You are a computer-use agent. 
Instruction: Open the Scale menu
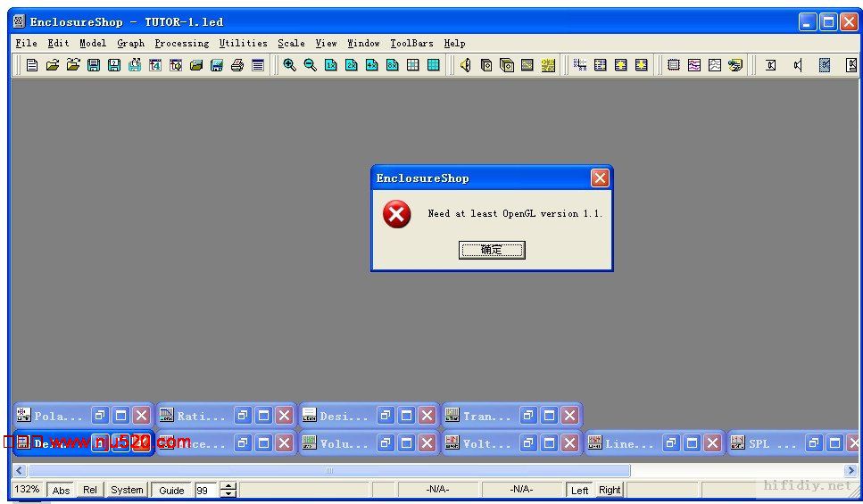(291, 43)
